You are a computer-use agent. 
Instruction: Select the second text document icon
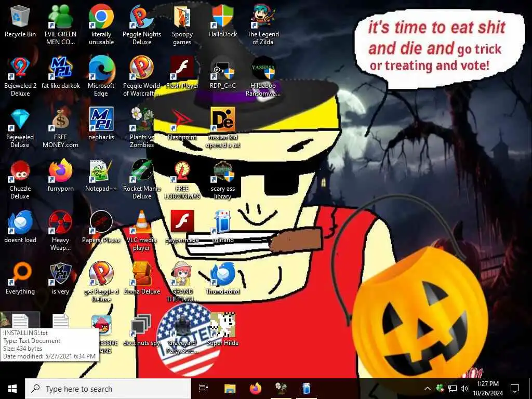60,321
